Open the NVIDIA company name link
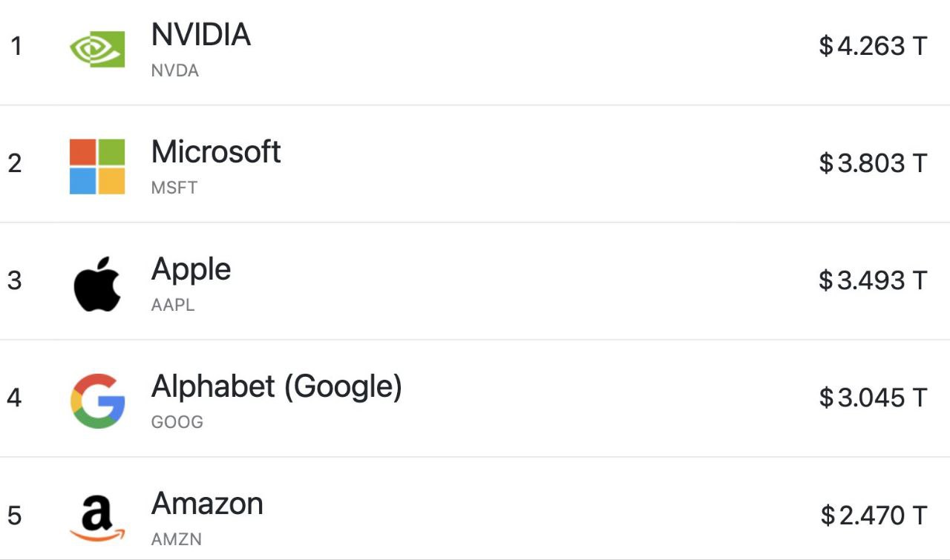Viewport: 950px width, 560px height. point(201,35)
